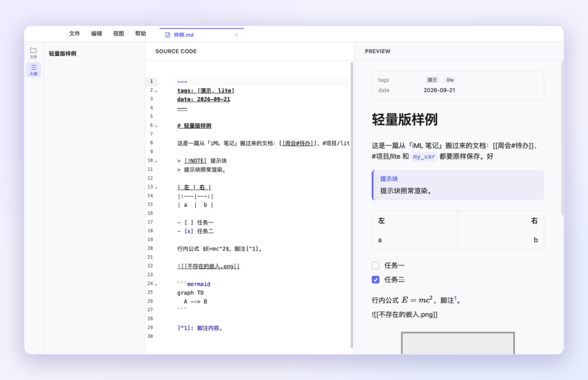Open footnote 1 link in preview
588x380 pixels.
tap(455, 298)
